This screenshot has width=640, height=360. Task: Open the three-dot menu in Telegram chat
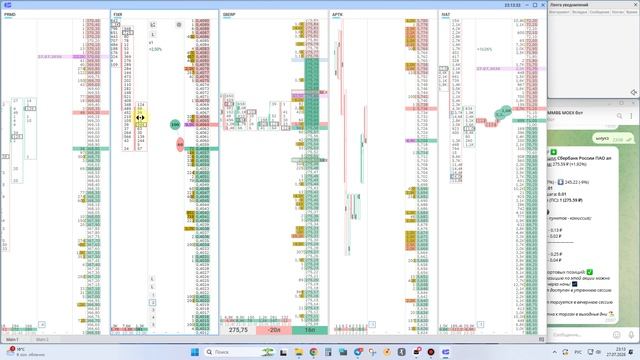coord(631,116)
